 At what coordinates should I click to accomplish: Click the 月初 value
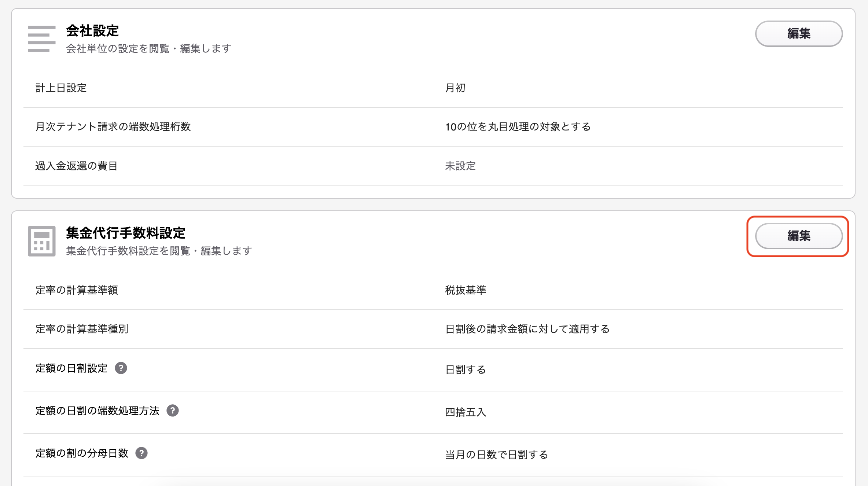(455, 88)
